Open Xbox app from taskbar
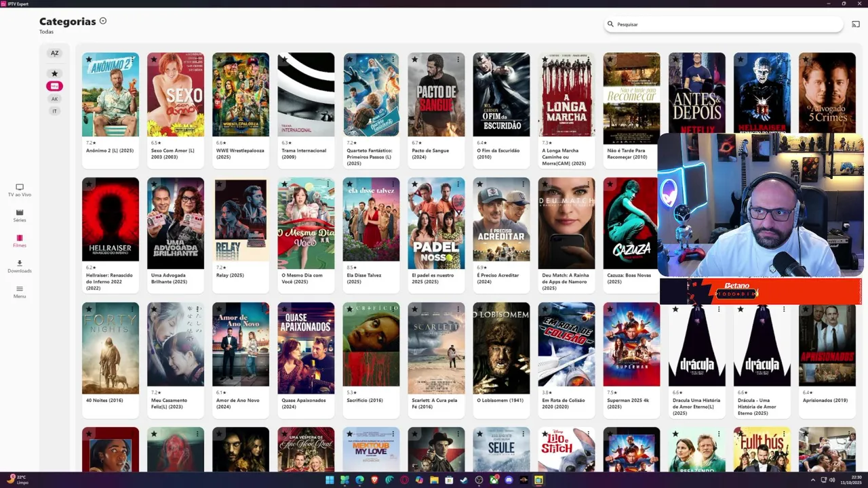 [494, 480]
